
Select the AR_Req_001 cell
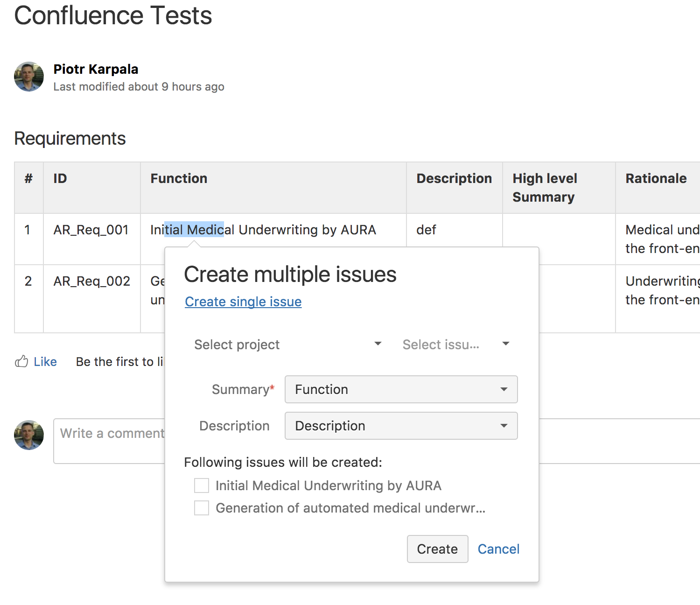(92, 239)
